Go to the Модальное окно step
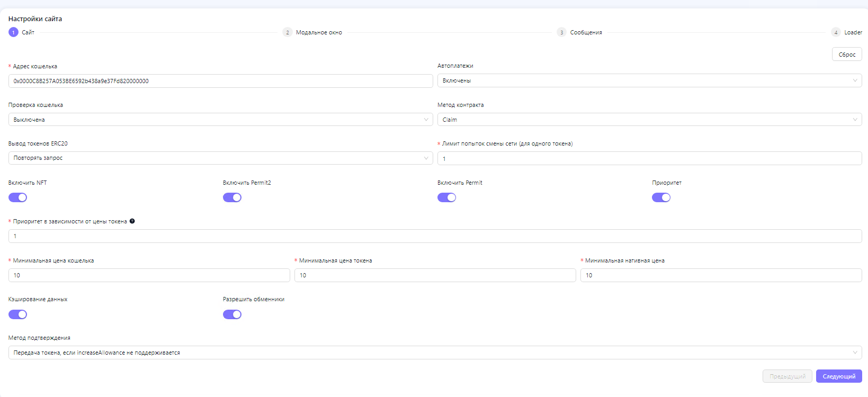This screenshot has width=868, height=397. click(319, 32)
